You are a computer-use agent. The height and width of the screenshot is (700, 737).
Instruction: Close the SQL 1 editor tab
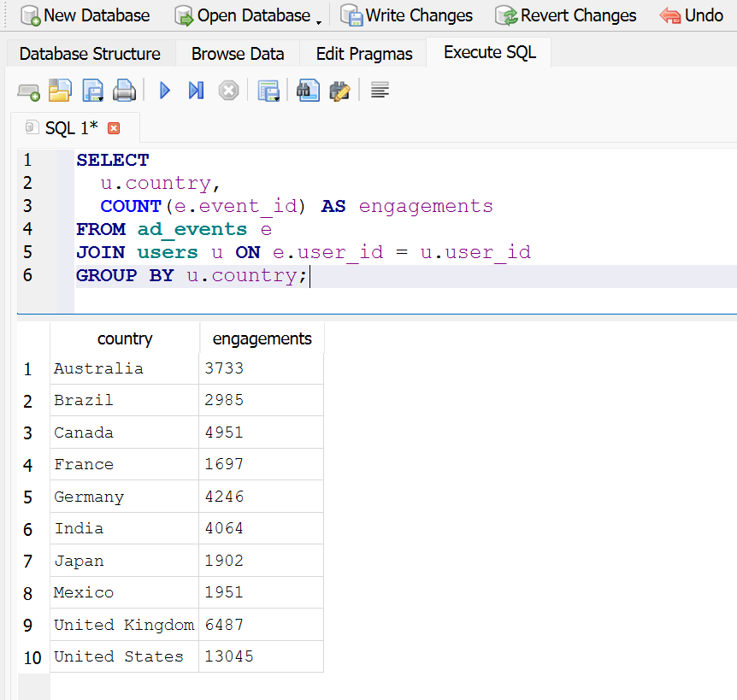(114, 128)
